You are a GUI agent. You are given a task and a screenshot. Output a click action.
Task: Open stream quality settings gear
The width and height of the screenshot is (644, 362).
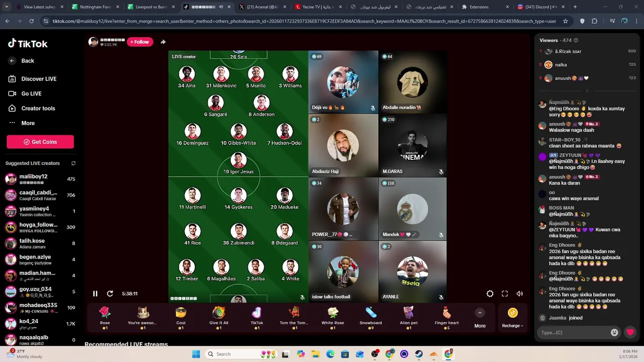490,294
